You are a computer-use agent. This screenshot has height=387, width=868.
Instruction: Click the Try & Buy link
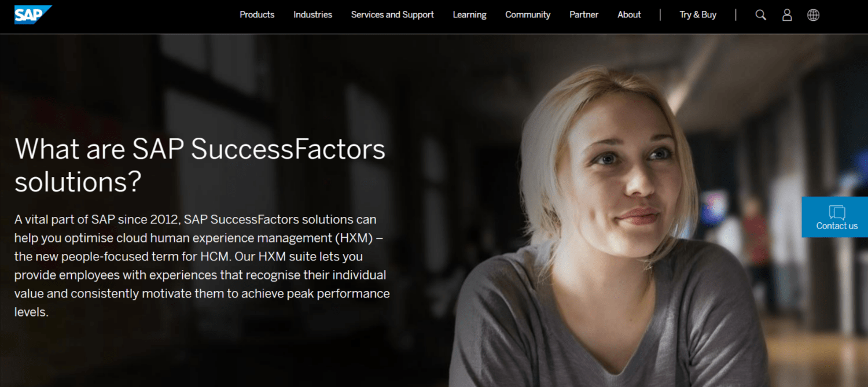click(698, 15)
